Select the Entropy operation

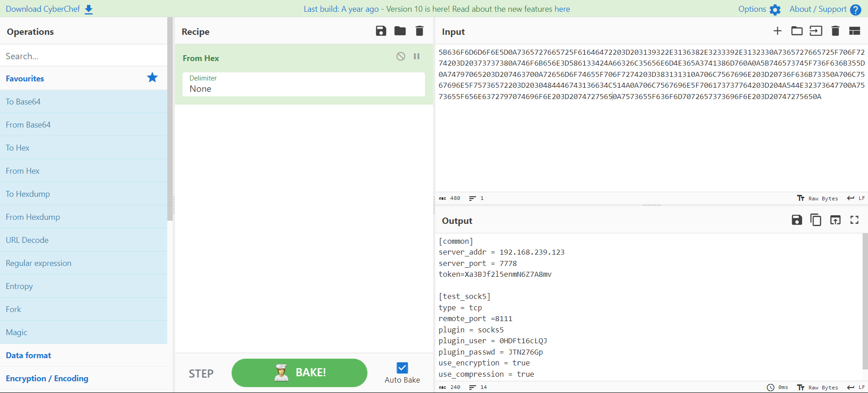(x=84, y=286)
